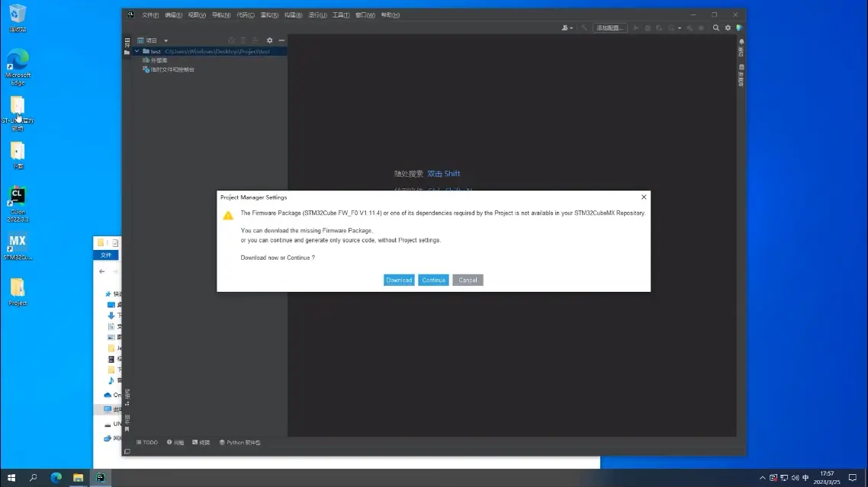
Task: Open the 视图(V) menu
Action: 197,15
